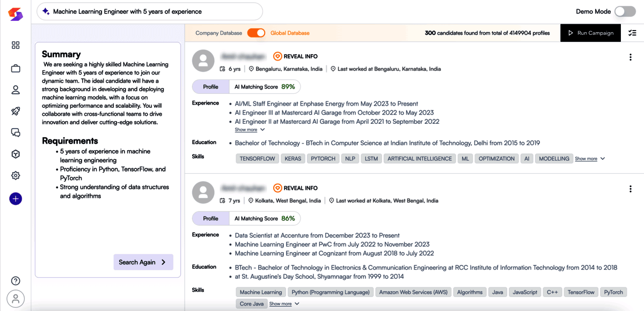The height and width of the screenshot is (311, 644).
Task: Open the candidates person icon in sidebar
Action: (16, 90)
